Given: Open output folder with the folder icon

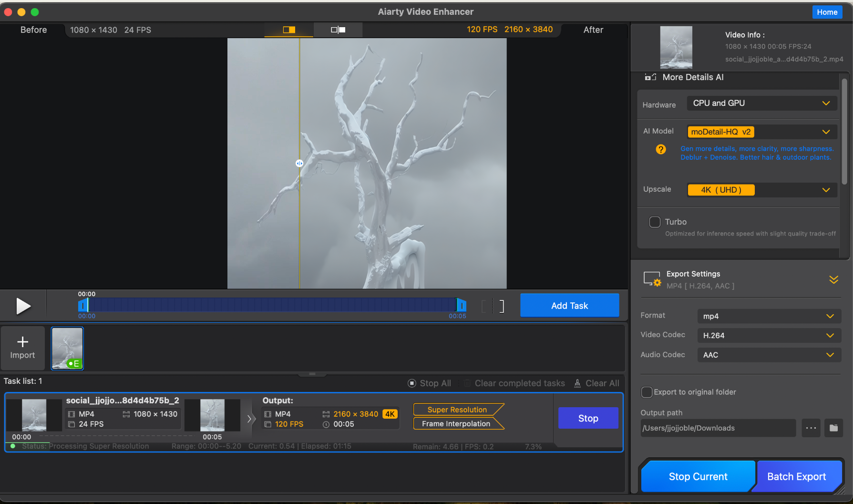Looking at the screenshot, I should click(833, 428).
